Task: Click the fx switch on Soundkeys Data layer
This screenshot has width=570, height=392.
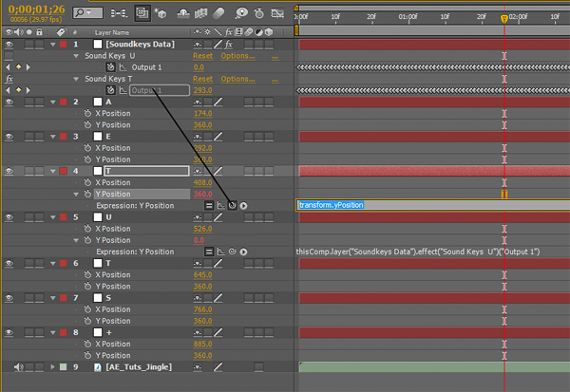Action: [x=229, y=45]
